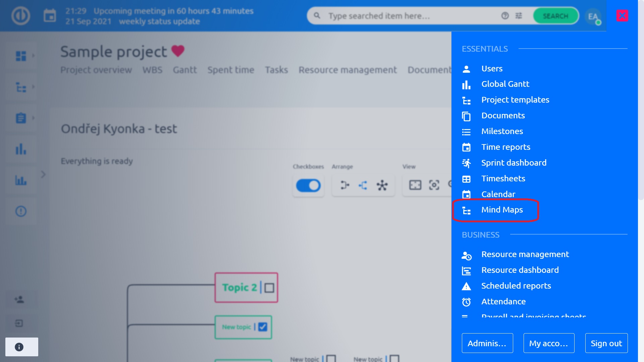Open the My account button
This screenshot has height=362, width=644.
pyautogui.click(x=549, y=343)
